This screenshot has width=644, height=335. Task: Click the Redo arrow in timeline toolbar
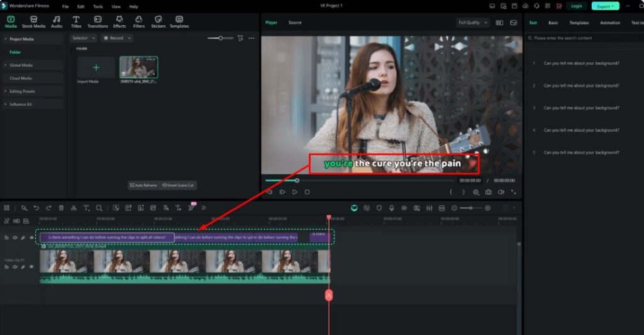[x=48, y=208]
